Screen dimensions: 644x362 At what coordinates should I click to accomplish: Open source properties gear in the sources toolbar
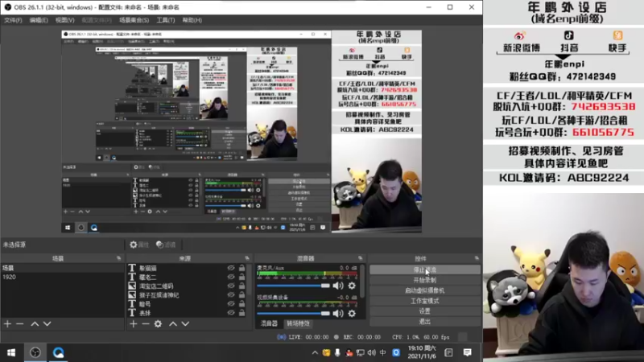point(158,324)
